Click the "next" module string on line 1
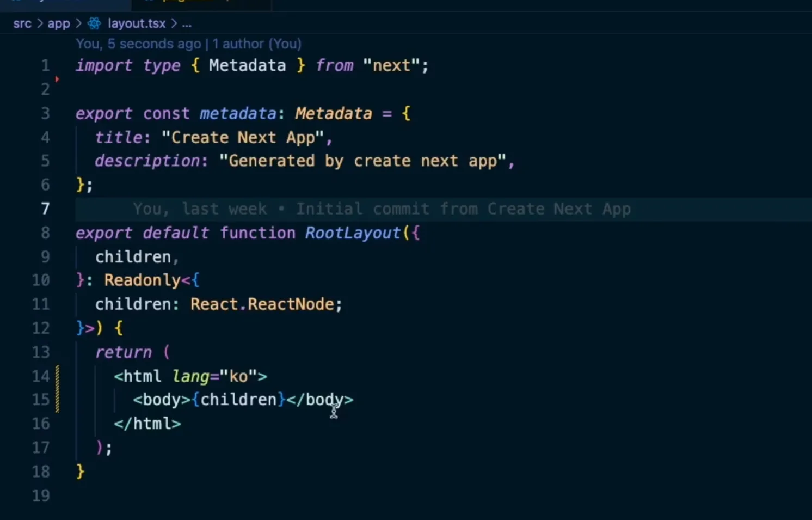The width and height of the screenshot is (812, 520). click(391, 65)
